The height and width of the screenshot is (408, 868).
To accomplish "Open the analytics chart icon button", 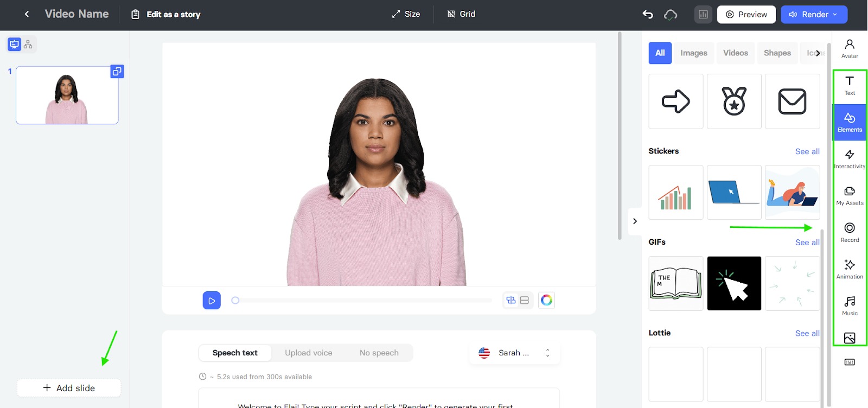I will 703,15.
